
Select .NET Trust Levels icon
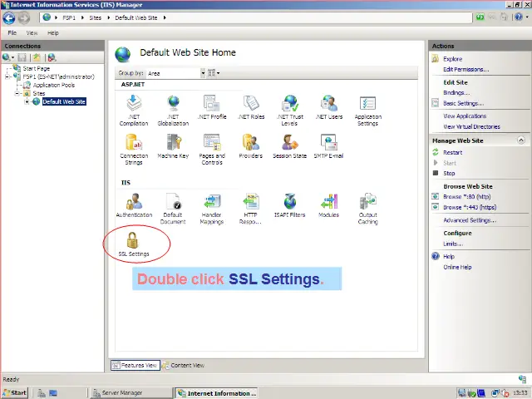pos(290,110)
